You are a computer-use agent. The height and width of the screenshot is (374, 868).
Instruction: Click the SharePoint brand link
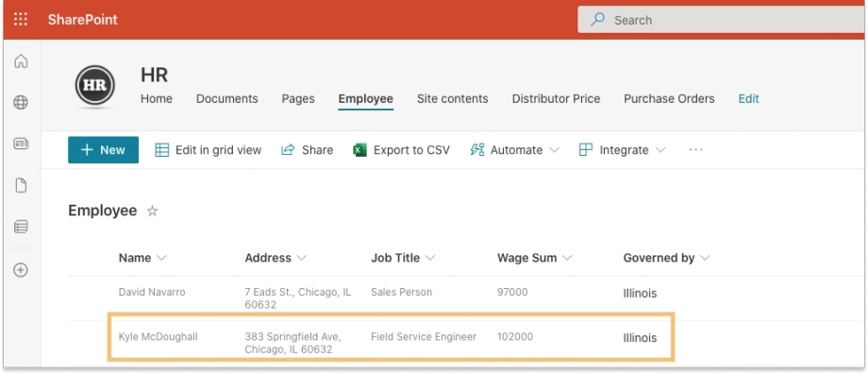(x=82, y=20)
